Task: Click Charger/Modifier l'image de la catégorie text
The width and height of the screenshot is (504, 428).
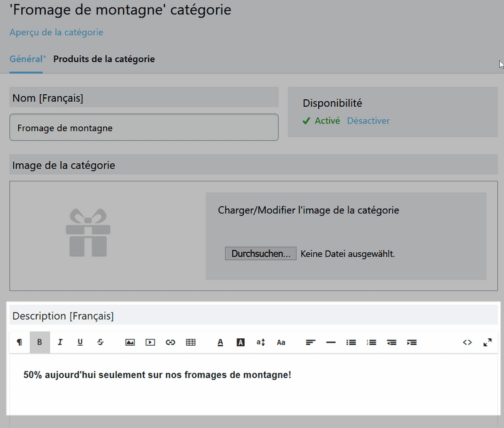Action: [309, 210]
